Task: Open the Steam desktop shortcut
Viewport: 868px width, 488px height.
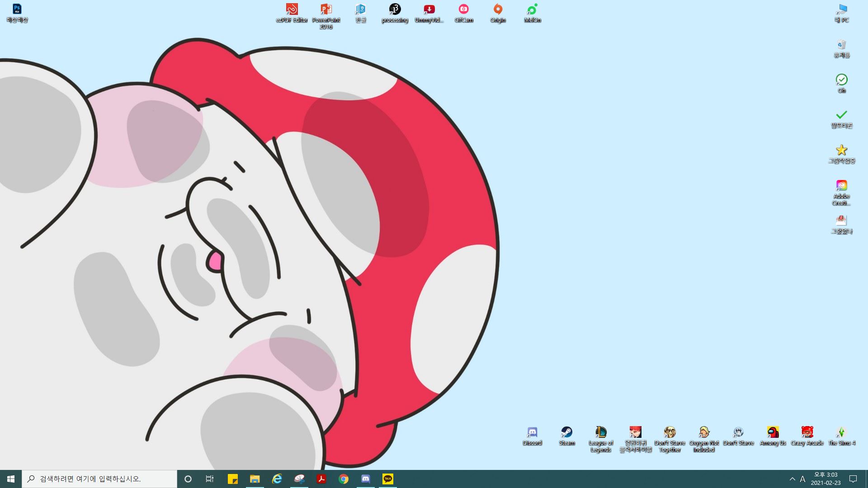Action: click(x=566, y=432)
